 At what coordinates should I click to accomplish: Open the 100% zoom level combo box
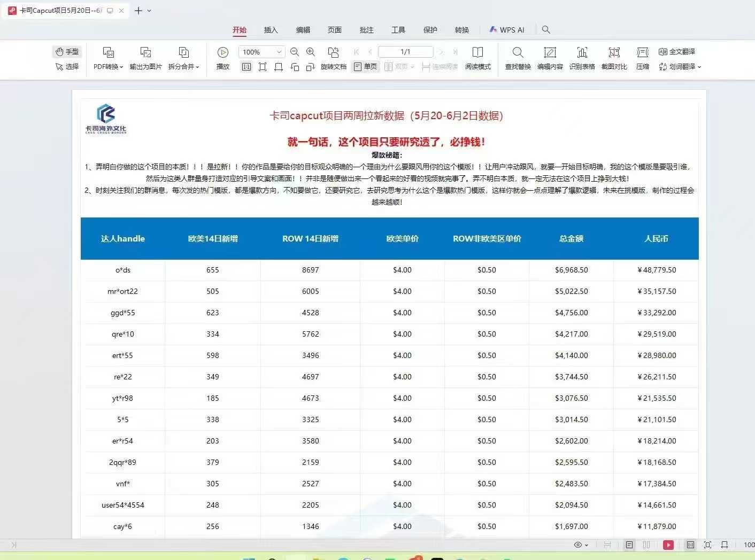(261, 52)
